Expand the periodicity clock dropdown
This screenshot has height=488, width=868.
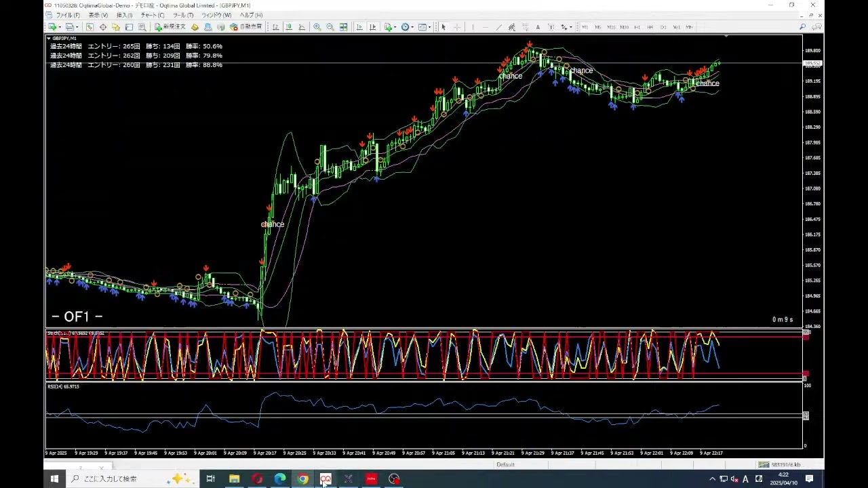412,27
